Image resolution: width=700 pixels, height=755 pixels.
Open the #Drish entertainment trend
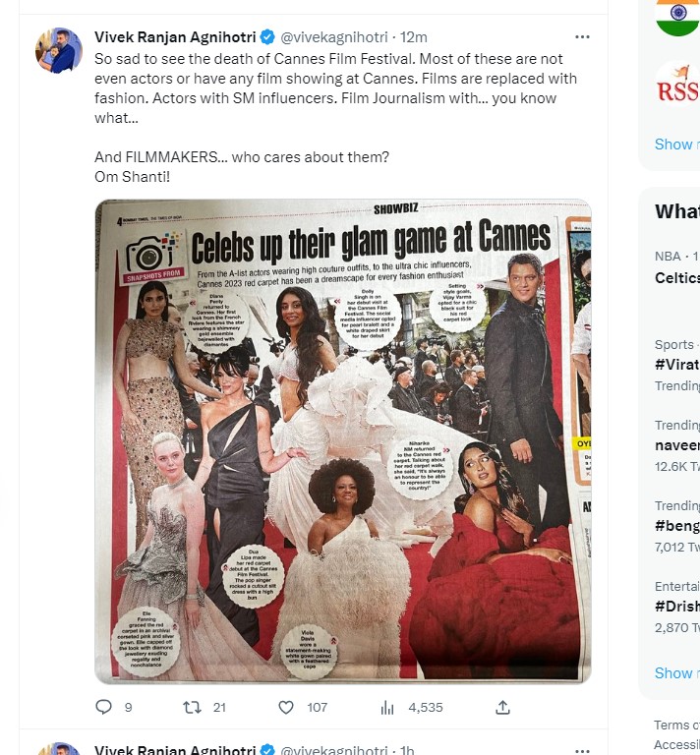point(676,608)
